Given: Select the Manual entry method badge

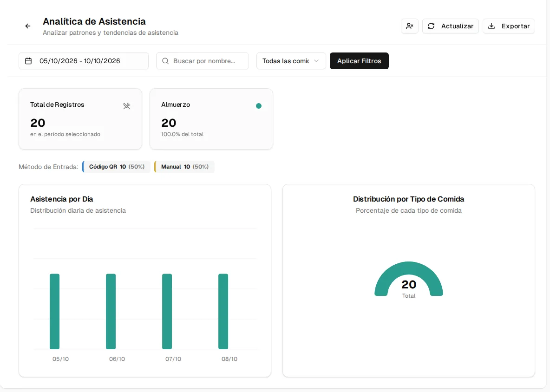Looking at the screenshot, I should (x=184, y=167).
